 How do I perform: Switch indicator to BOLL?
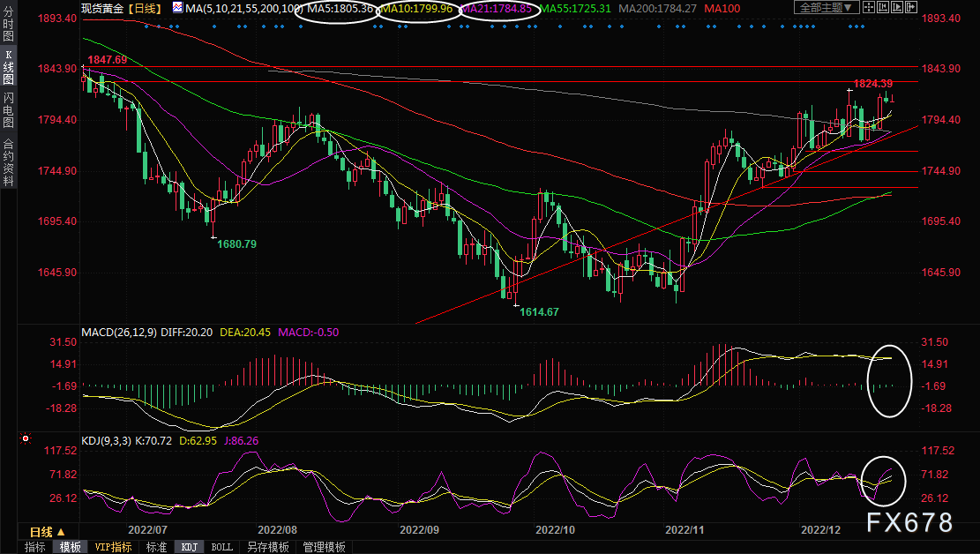coord(221,547)
